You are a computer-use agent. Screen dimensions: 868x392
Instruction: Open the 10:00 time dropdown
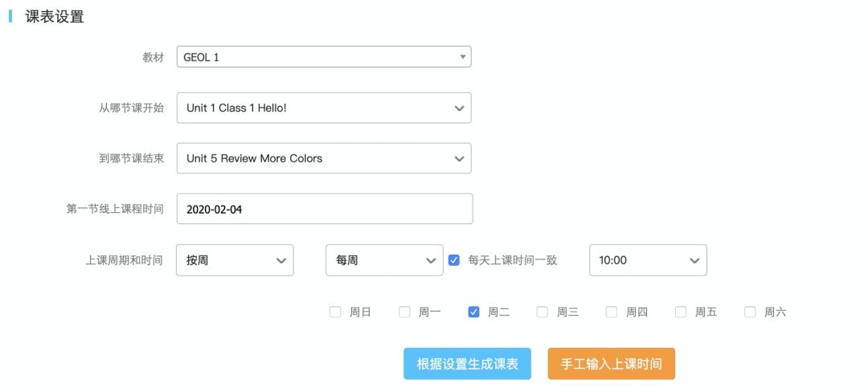pos(647,260)
